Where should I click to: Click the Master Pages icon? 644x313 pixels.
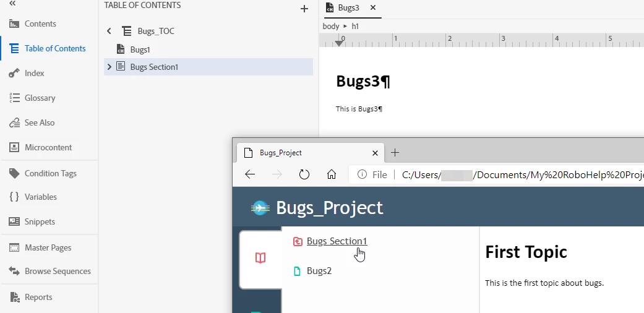[14, 247]
